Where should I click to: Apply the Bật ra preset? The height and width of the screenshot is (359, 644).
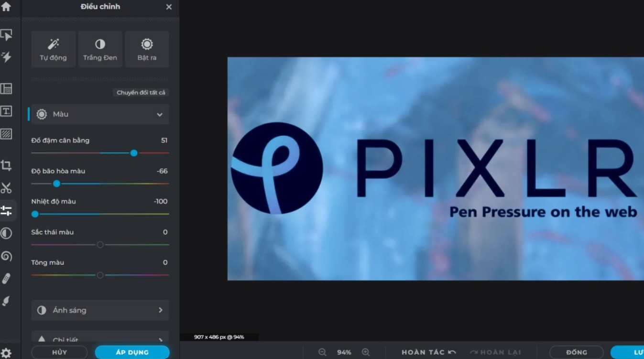tap(147, 49)
